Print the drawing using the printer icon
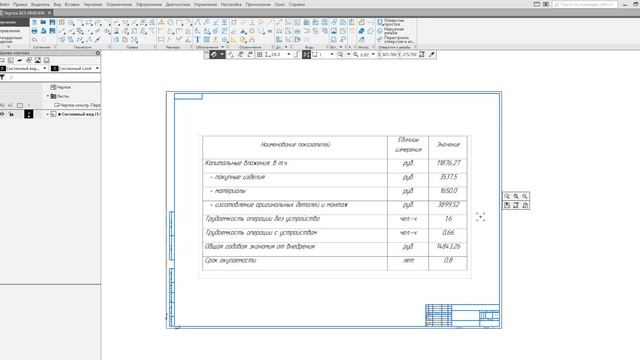The width and height of the screenshot is (640, 360). pos(34,31)
